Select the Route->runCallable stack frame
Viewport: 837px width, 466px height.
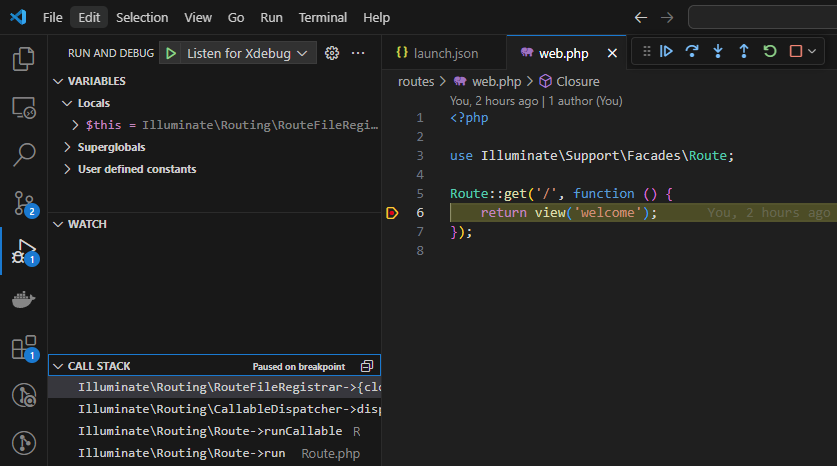click(211, 431)
